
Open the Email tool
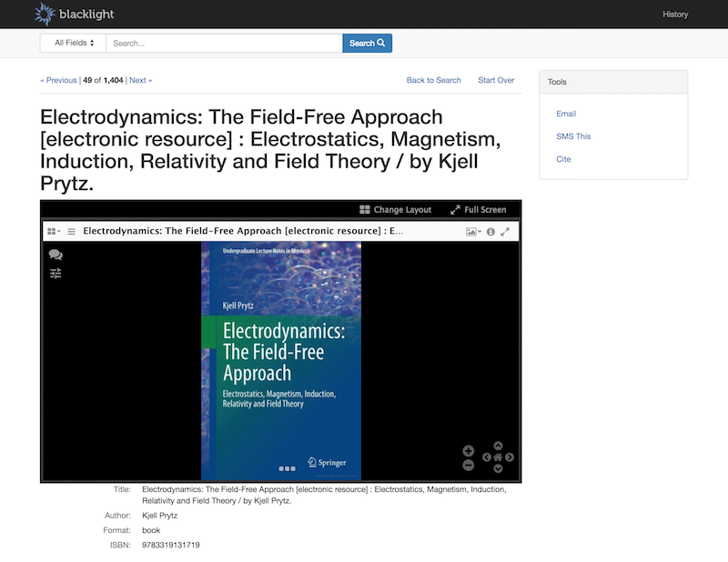click(566, 114)
